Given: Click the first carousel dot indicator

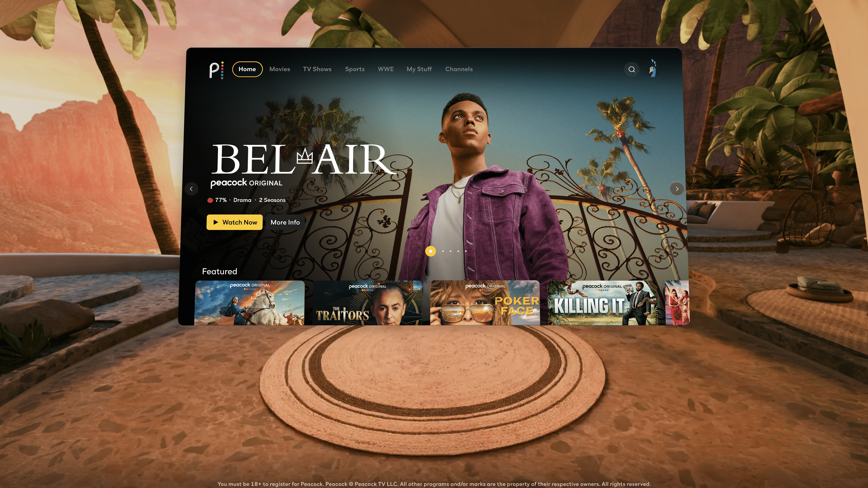Looking at the screenshot, I should pos(430,251).
